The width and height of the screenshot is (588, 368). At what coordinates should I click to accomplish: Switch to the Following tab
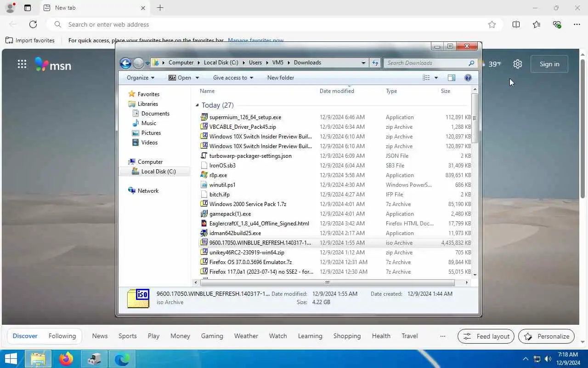62,336
